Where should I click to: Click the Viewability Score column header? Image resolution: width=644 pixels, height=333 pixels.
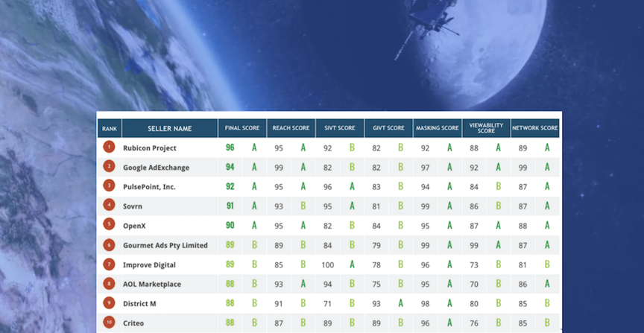click(486, 128)
